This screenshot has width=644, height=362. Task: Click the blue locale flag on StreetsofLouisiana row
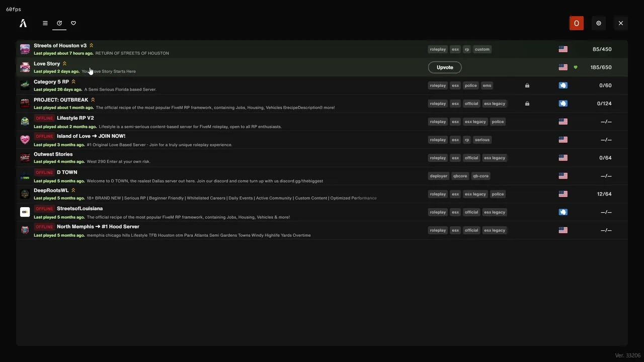coord(563,212)
